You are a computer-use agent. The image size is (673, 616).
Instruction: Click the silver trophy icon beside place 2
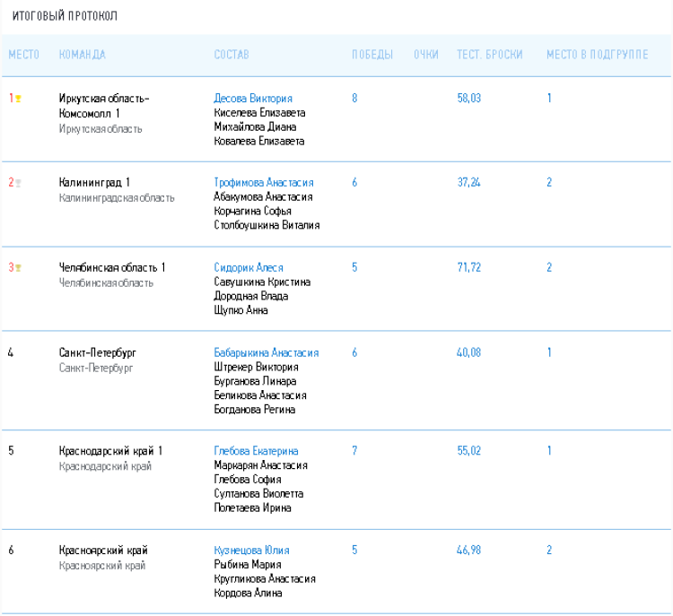tap(18, 183)
